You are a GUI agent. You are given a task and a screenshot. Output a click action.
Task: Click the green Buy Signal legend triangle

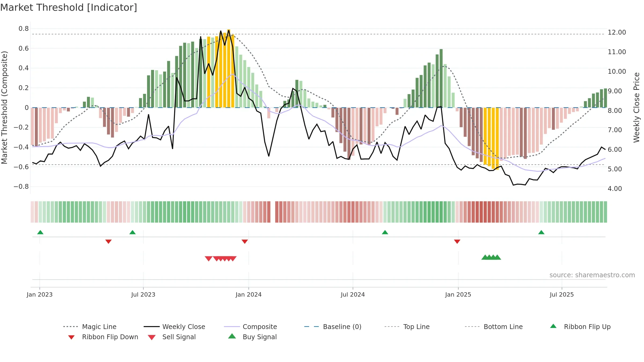(x=232, y=336)
